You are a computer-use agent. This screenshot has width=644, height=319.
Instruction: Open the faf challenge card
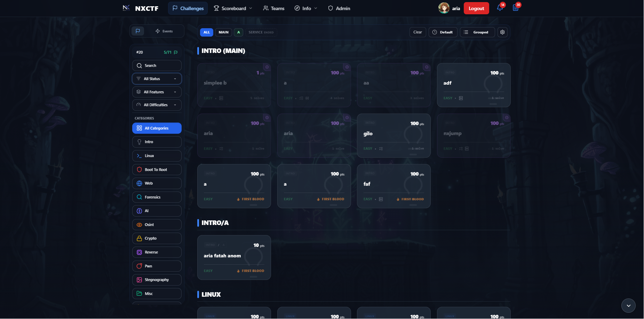point(394,186)
